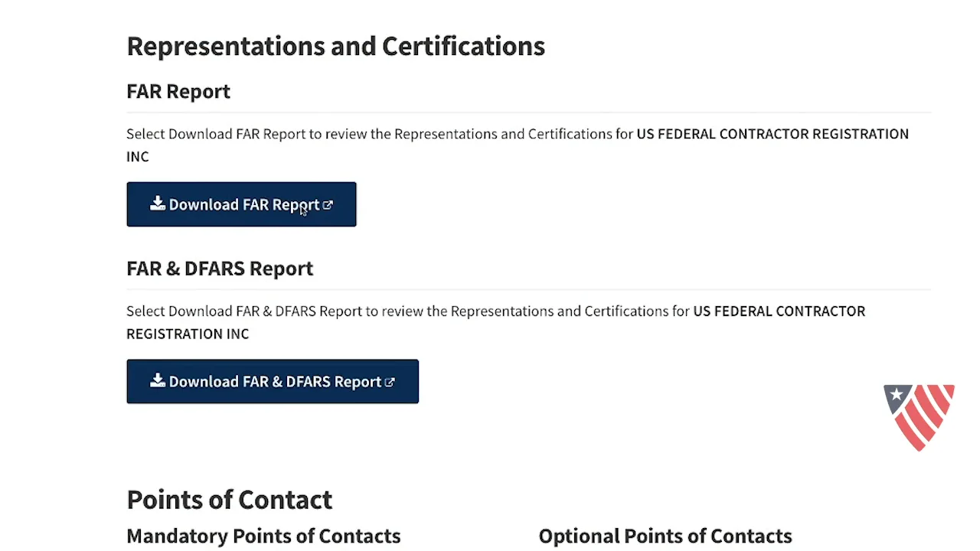Click the red stripes of the shield logo
The width and height of the screenshot is (980, 551).
pos(928,417)
